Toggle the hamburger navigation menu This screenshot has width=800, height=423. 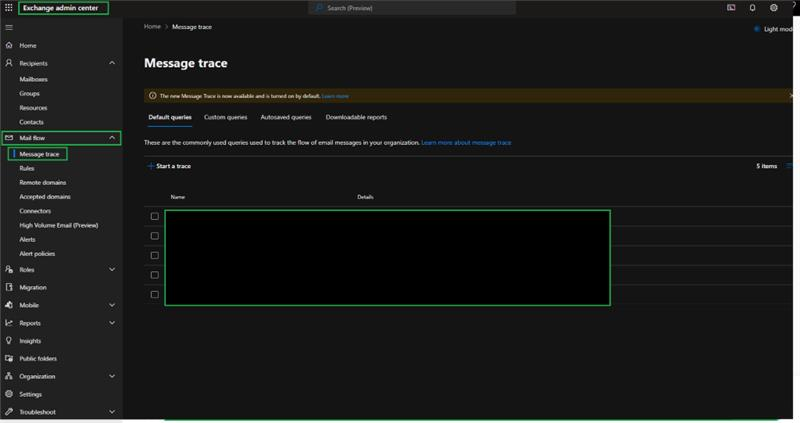[x=9, y=28]
